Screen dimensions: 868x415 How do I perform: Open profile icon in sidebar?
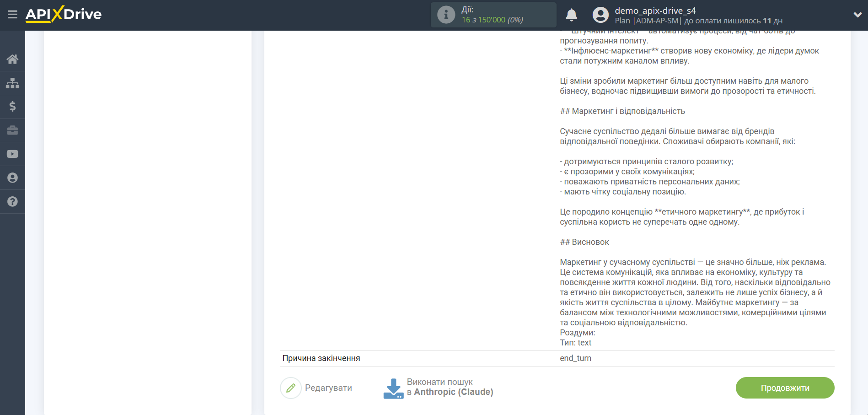(12, 178)
